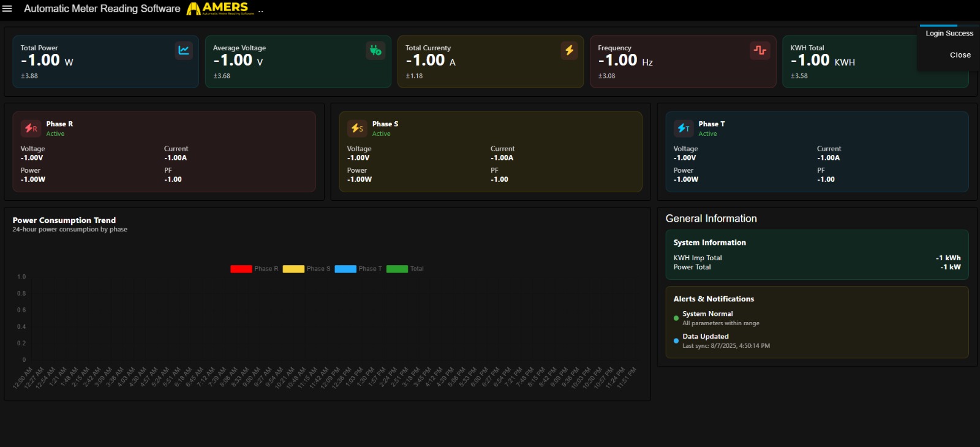Select the System Normal alert entry
The image size is (980, 447).
(x=707, y=314)
